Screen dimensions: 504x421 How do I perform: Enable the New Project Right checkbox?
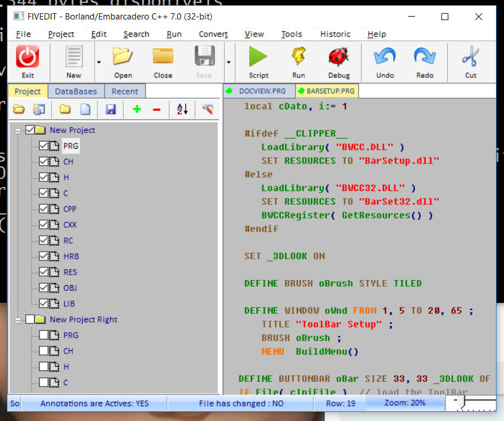pos(30,319)
